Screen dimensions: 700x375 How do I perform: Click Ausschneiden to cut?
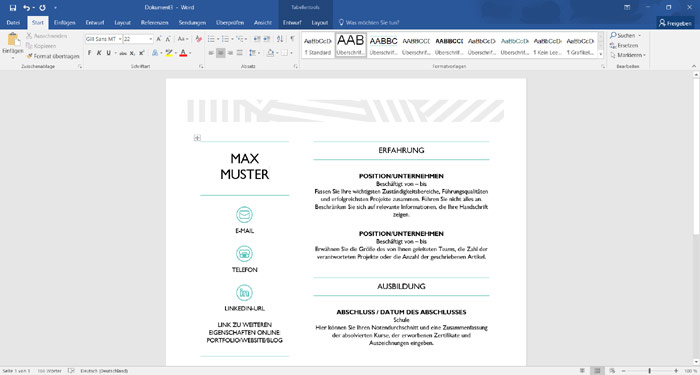[47, 36]
